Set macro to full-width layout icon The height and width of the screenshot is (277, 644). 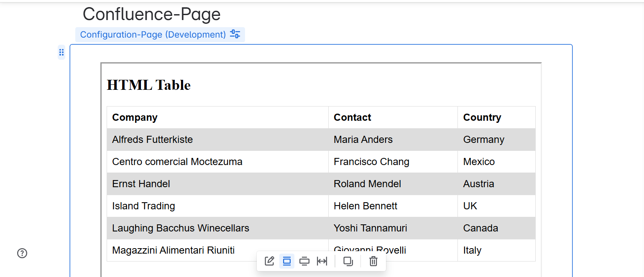pyautogui.click(x=322, y=261)
